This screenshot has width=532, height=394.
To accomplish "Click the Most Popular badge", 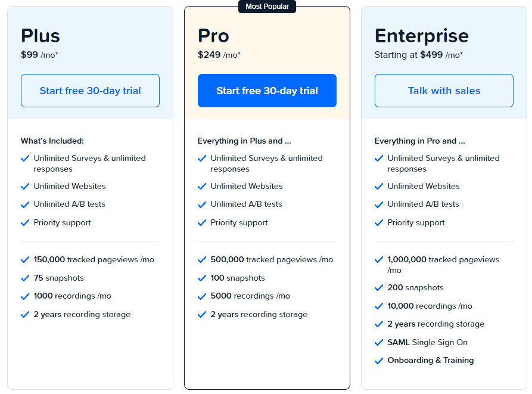I will (x=267, y=7).
